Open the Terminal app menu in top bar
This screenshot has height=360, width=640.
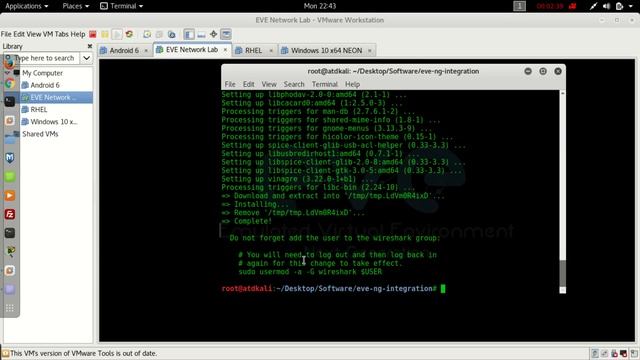[x=122, y=6]
